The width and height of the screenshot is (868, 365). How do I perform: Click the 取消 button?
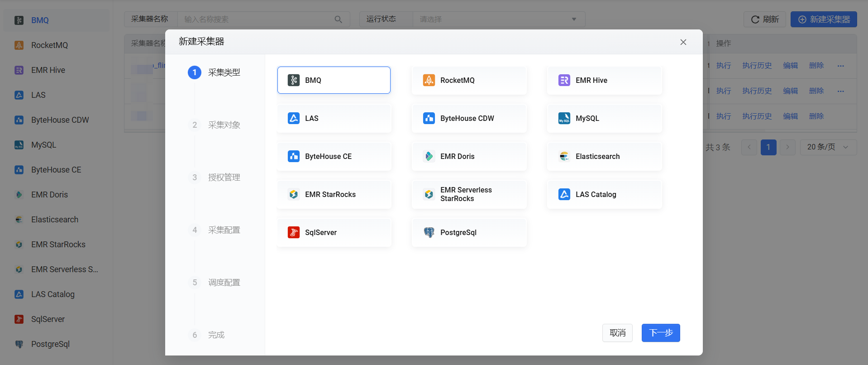click(617, 333)
